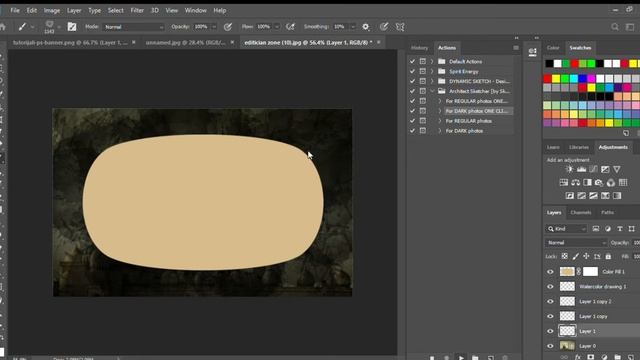
Task: Hide the Layer 1 copy 2 layer
Action: (x=550, y=302)
